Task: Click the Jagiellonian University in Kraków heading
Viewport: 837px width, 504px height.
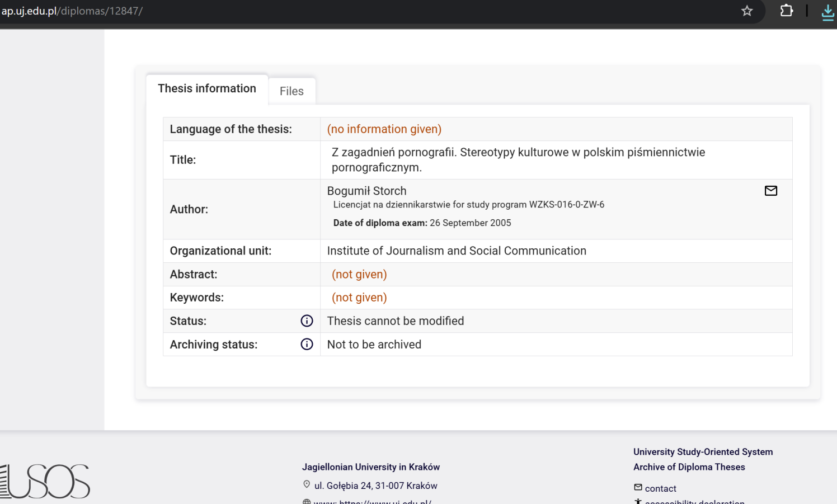Action: (x=370, y=467)
